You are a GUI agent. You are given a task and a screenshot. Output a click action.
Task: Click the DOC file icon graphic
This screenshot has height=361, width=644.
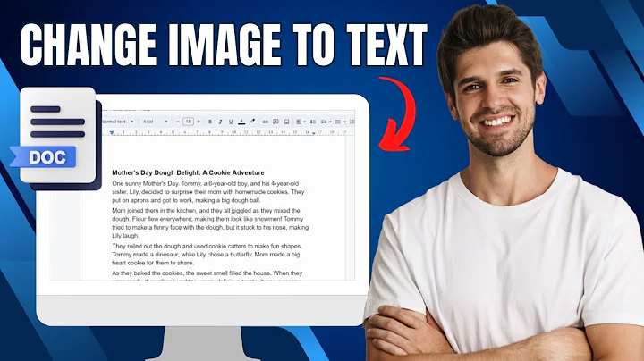click(x=56, y=138)
